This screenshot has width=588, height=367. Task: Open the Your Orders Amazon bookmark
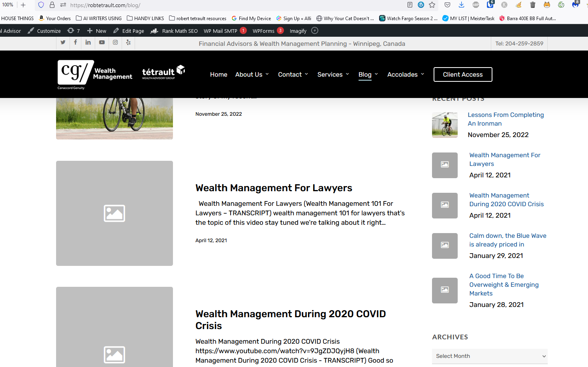[55, 18]
